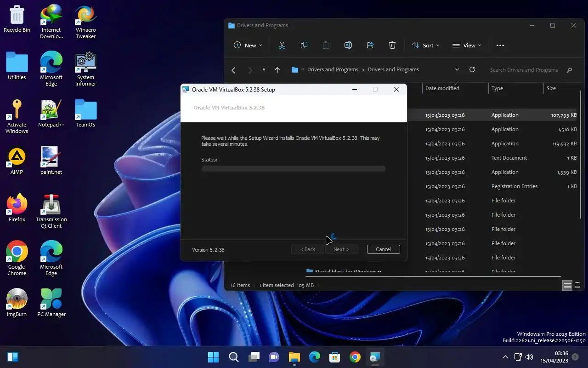Open the New dropdown in Explorer
The image size is (588, 368).
[248, 45]
